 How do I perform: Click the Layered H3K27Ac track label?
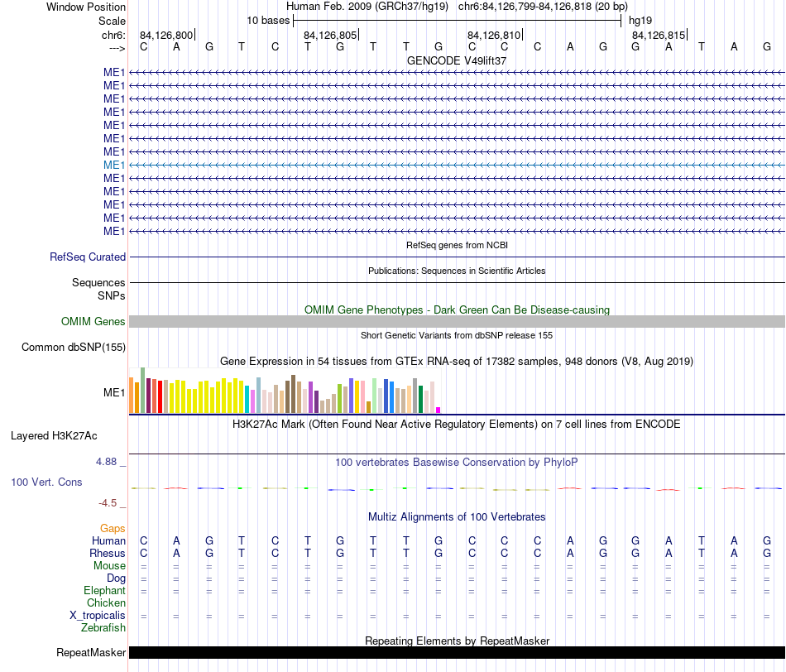point(54,436)
